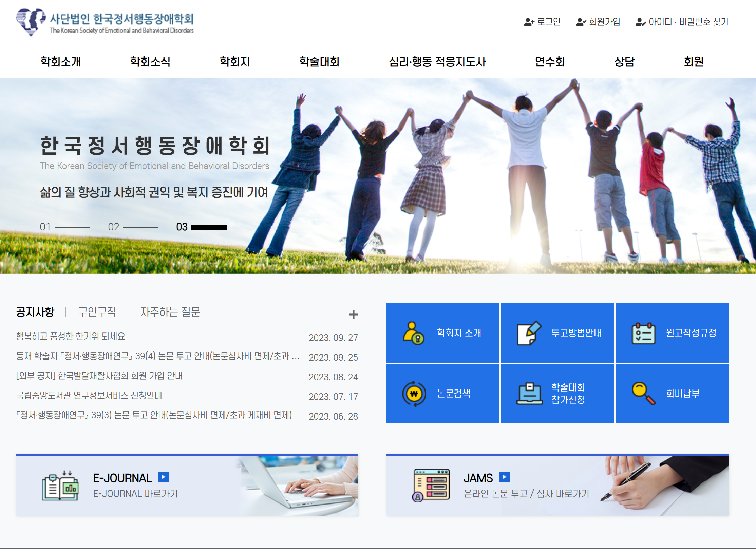Click the 투고방법안내 pencil-paper icon
Image resolution: width=756 pixels, height=552 pixels.
pyautogui.click(x=529, y=333)
